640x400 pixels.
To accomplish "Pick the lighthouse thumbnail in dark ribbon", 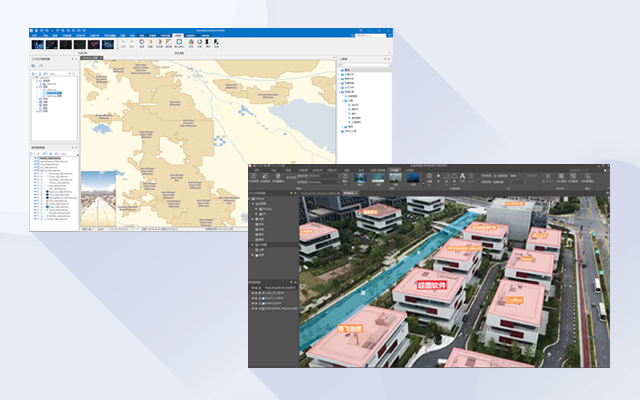I will 395,178.
